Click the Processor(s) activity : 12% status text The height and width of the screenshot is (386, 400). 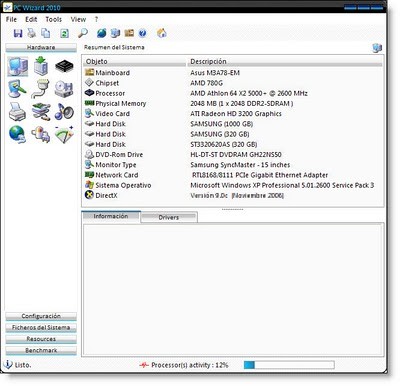pyautogui.click(x=190, y=365)
